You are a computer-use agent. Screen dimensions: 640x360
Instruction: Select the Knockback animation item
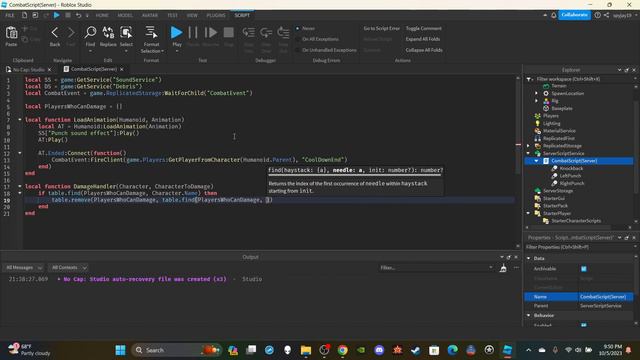[571, 168]
